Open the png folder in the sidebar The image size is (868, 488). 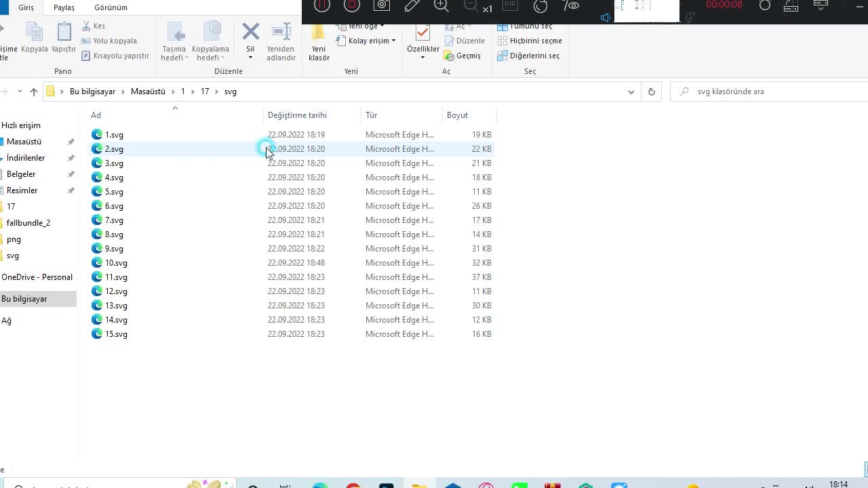[14, 239]
